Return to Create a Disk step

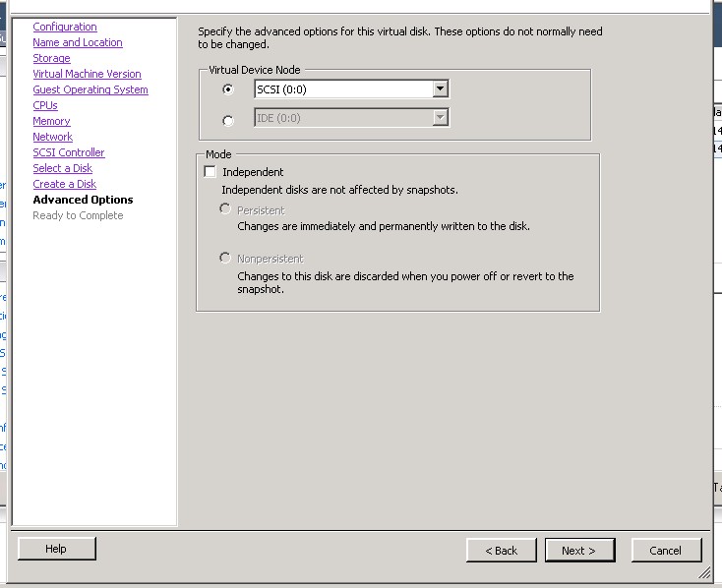(65, 184)
